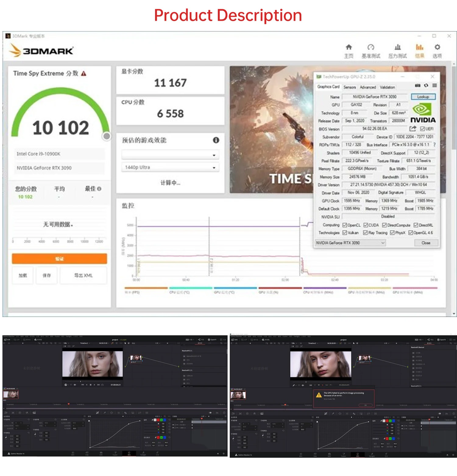Toggle OpenFX panel in error-free Resolve window
Screen dimensions: 457x476
212,340
